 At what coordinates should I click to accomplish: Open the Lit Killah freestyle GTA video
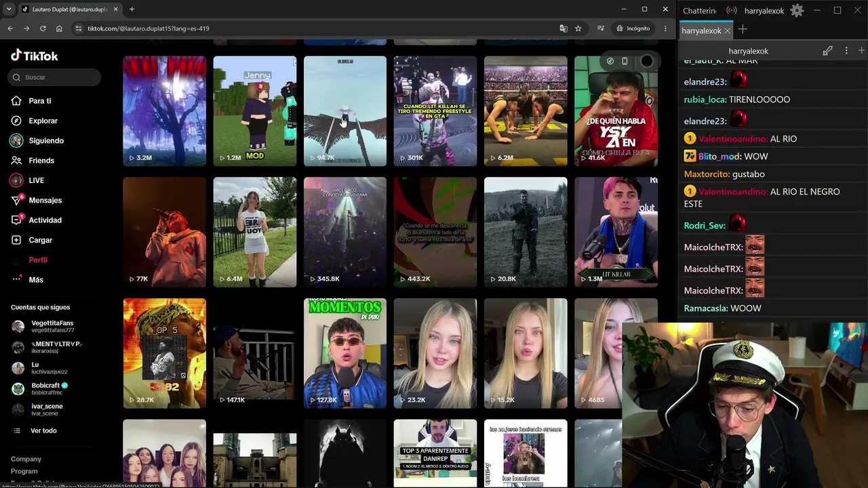pyautogui.click(x=435, y=111)
